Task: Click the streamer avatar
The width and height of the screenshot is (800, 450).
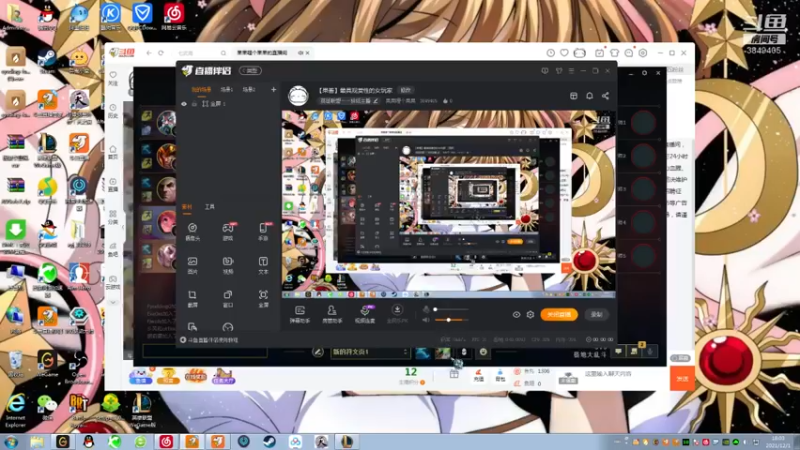Action: pos(298,95)
